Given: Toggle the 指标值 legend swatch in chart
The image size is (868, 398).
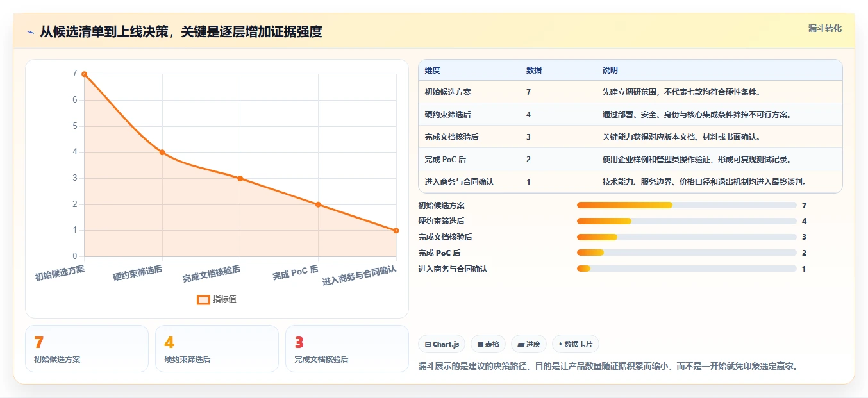Looking at the screenshot, I should click(203, 299).
